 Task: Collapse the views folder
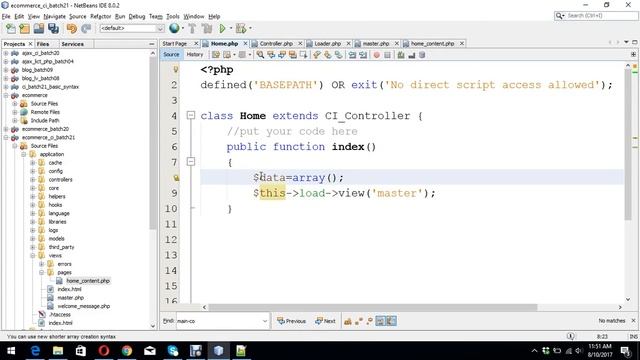coord(33,256)
